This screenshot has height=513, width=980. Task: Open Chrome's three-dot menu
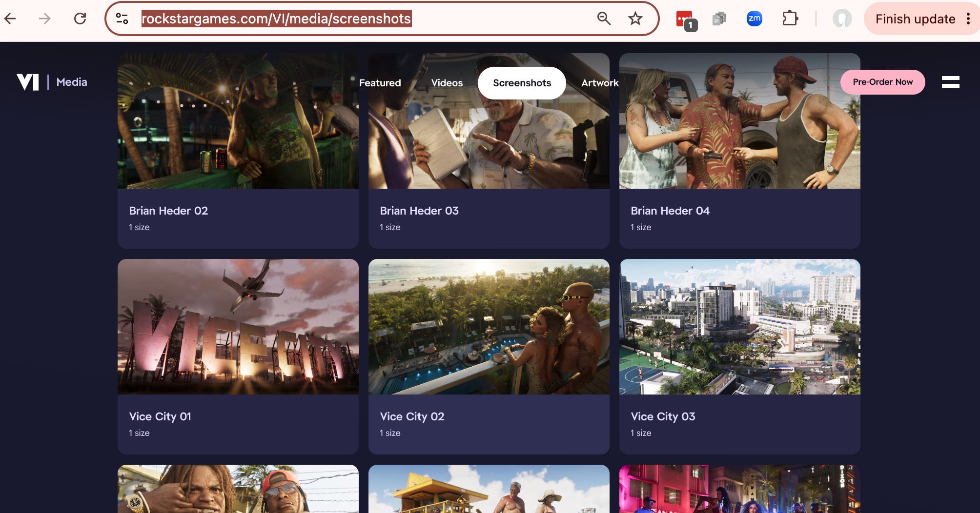[x=968, y=19]
